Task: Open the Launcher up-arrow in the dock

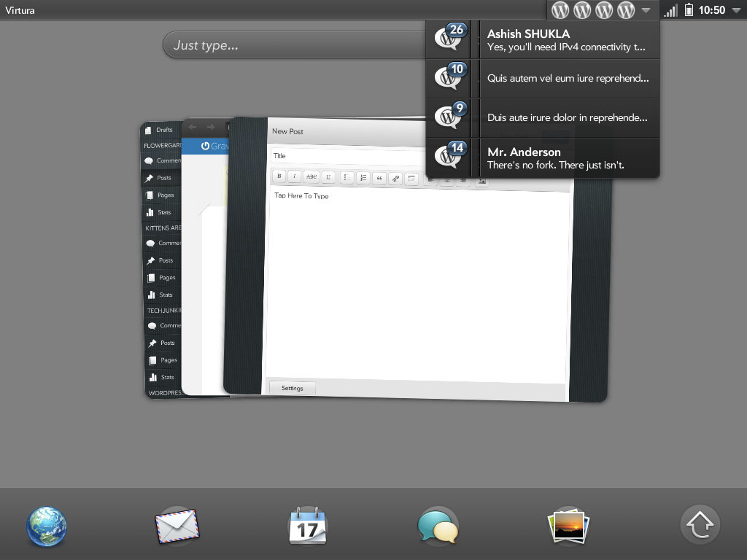Action: pyautogui.click(x=700, y=525)
